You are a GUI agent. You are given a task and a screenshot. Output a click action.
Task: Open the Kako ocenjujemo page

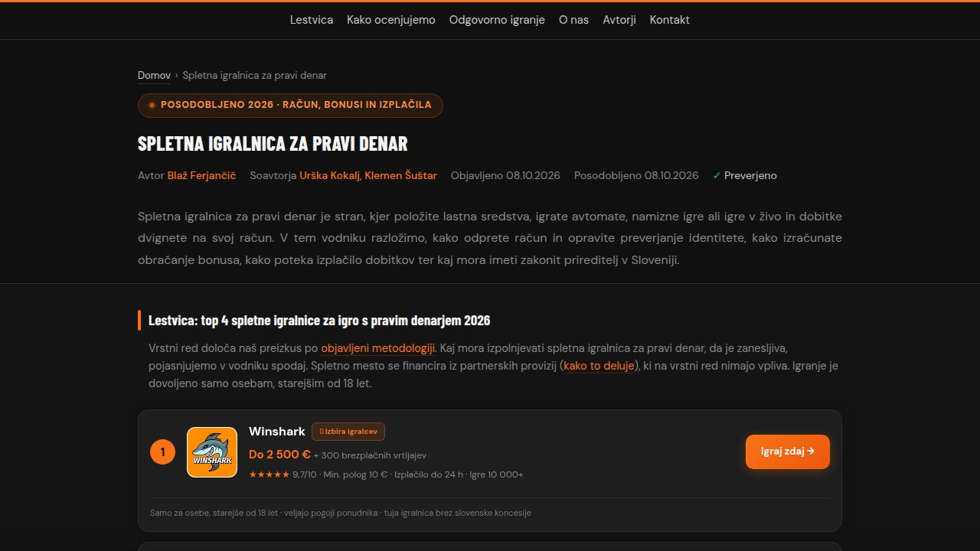pos(391,20)
